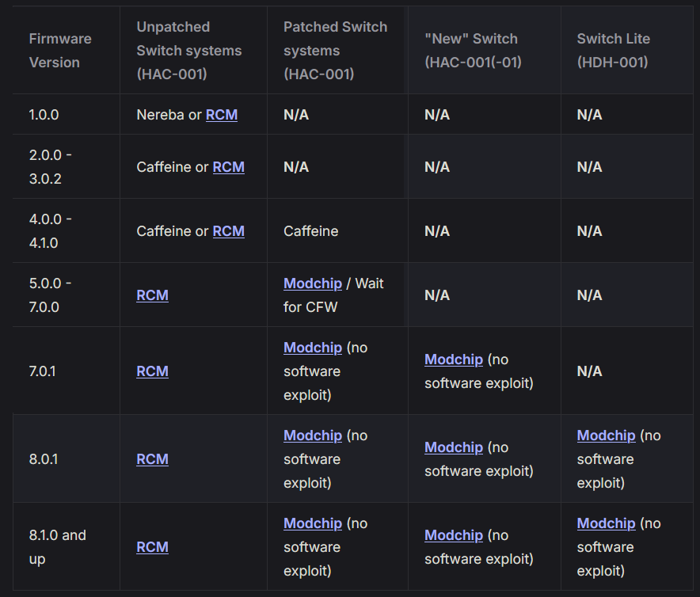
Task: Open the RCM link beside Caffeine for 2.0.0 - 3.0.2
Action: coord(229,167)
